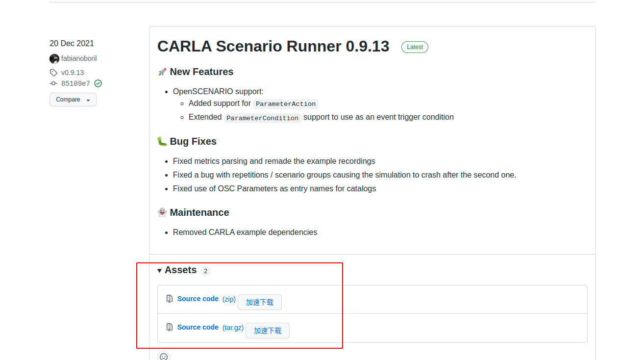Image resolution: width=644 pixels, height=360 pixels.
Task: Open fabianoboril's profile link
Action: tap(79, 58)
